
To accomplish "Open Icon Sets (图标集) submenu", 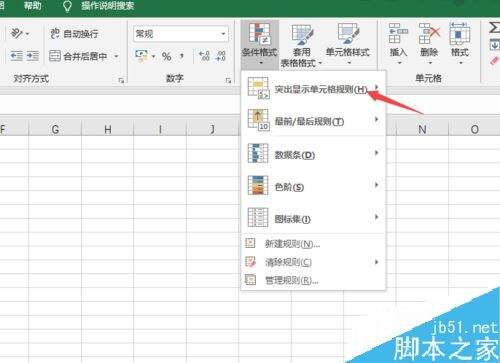I will click(x=313, y=218).
